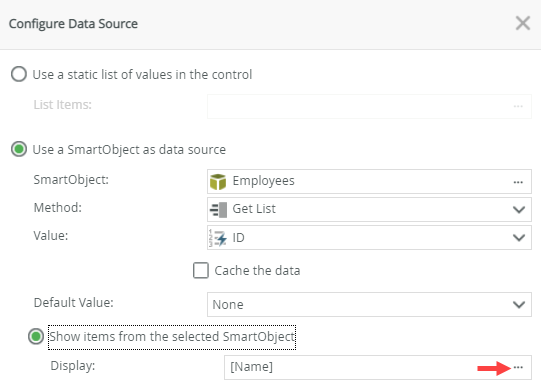Click the ID value property icon

point(218,237)
